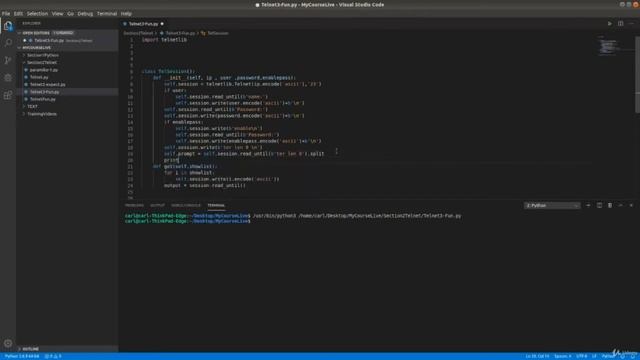Open Telnet.py from the explorer
Viewport: 640px width, 360px height.
pos(39,77)
